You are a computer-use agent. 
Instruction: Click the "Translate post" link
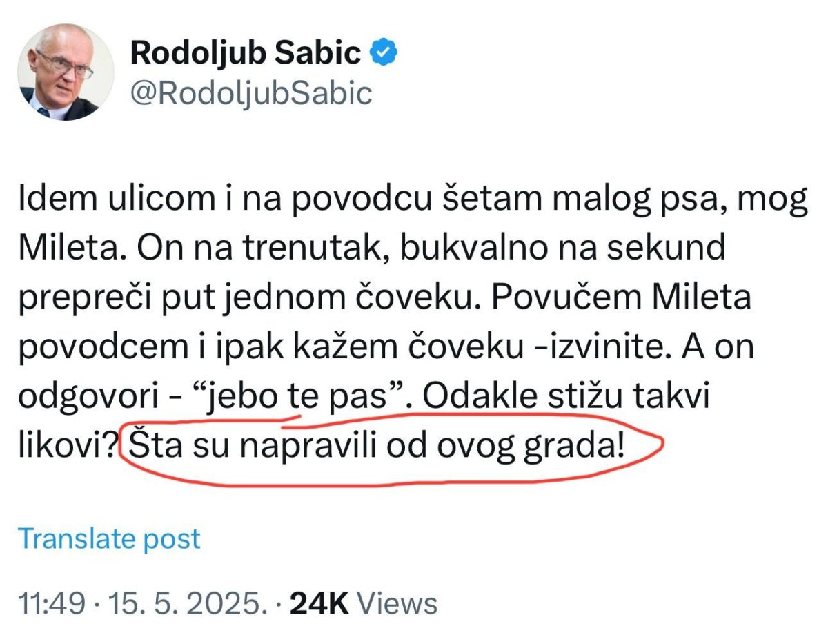click(x=109, y=538)
